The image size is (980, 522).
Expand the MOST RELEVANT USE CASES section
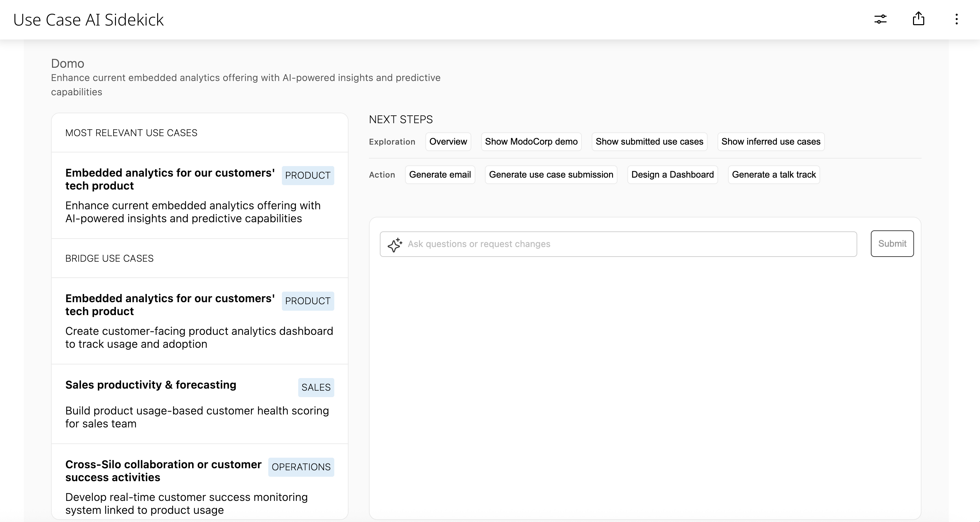(131, 132)
